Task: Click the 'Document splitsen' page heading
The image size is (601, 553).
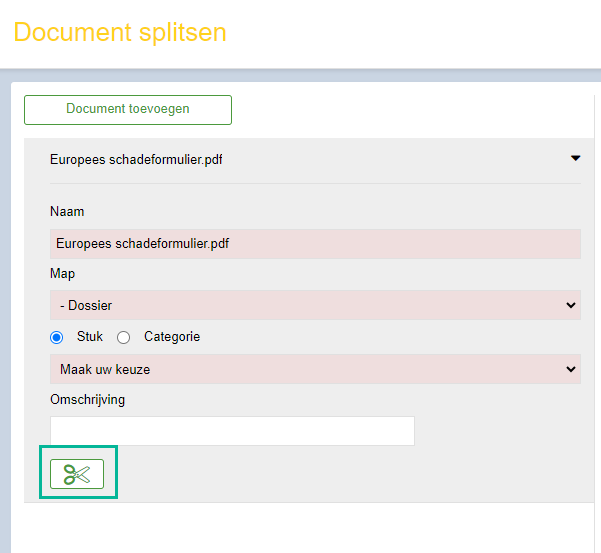Action: [120, 32]
